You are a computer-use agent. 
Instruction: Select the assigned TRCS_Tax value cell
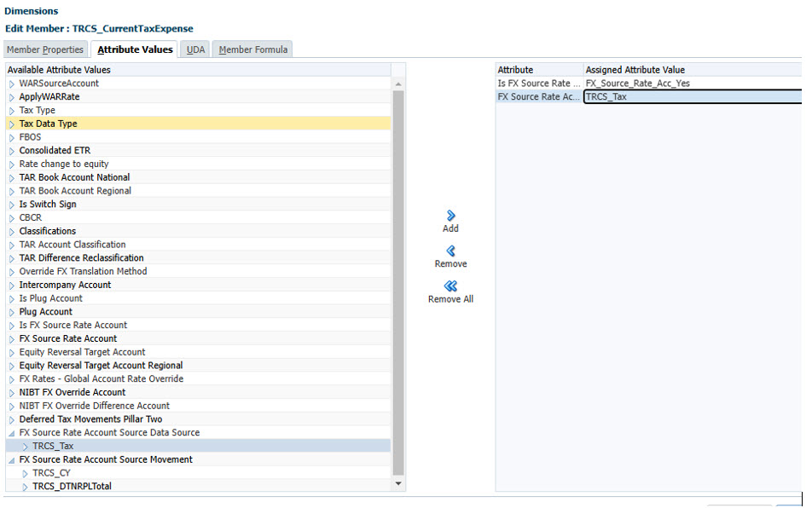point(693,96)
